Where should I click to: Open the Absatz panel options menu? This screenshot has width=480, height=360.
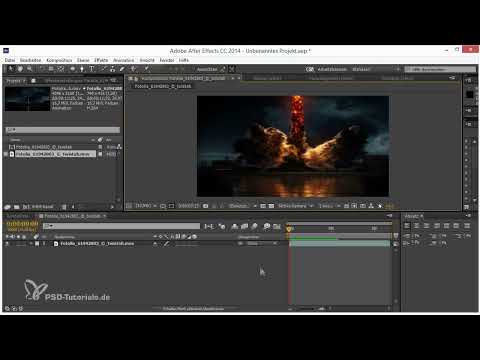[468, 216]
